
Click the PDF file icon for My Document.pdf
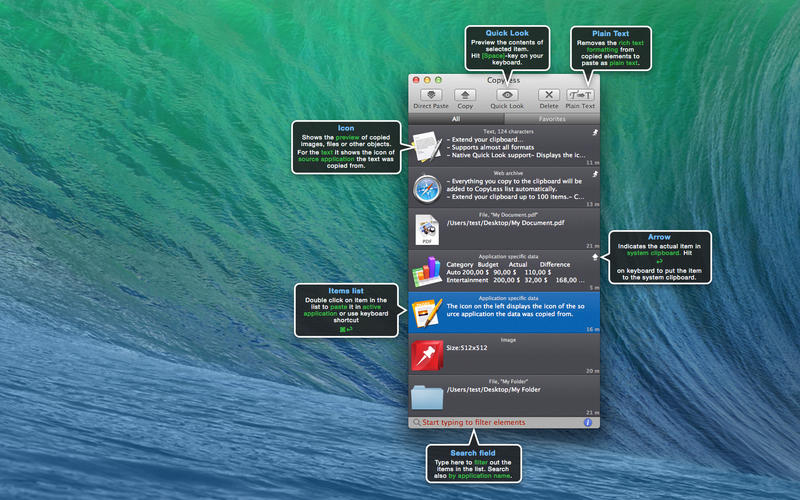point(427,229)
